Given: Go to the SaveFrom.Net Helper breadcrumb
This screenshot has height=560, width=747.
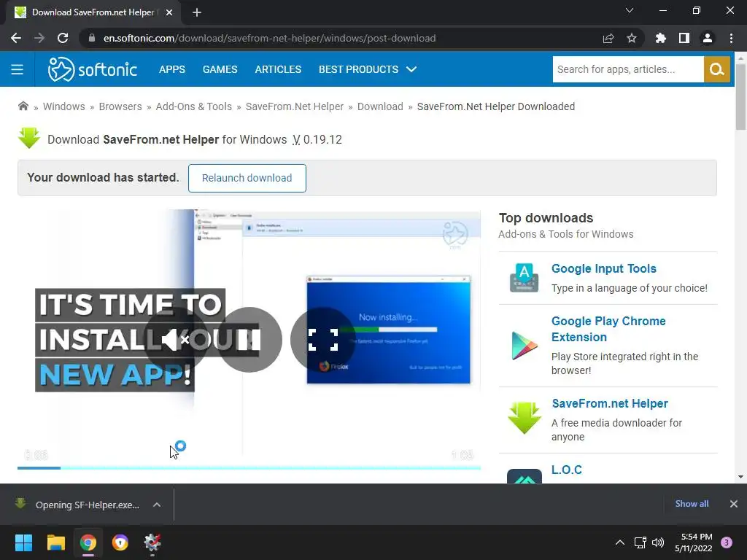Looking at the screenshot, I should click(x=295, y=106).
